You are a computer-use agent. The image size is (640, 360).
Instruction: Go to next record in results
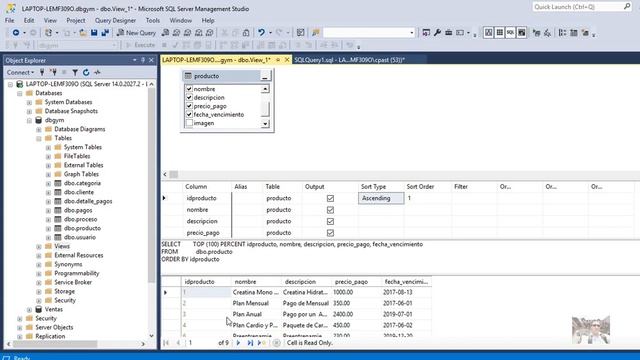(x=238, y=343)
